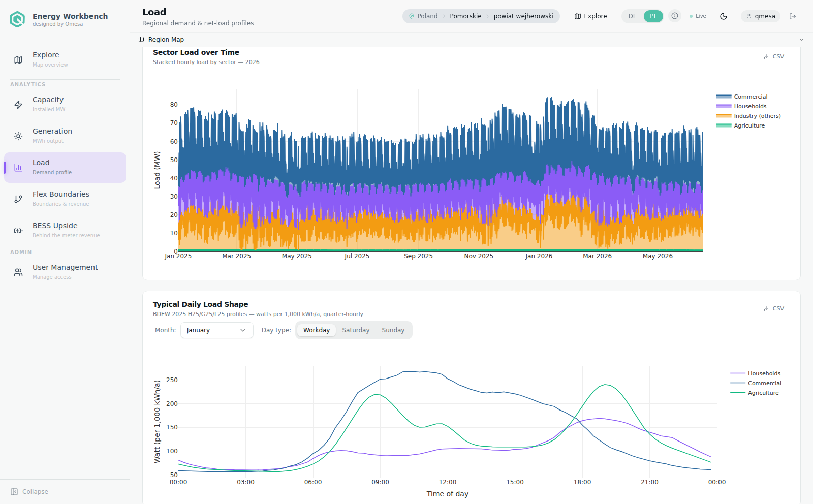This screenshot has height=504, width=813.
Task: Open the BESS Upside battery icon
Action: tap(18, 231)
